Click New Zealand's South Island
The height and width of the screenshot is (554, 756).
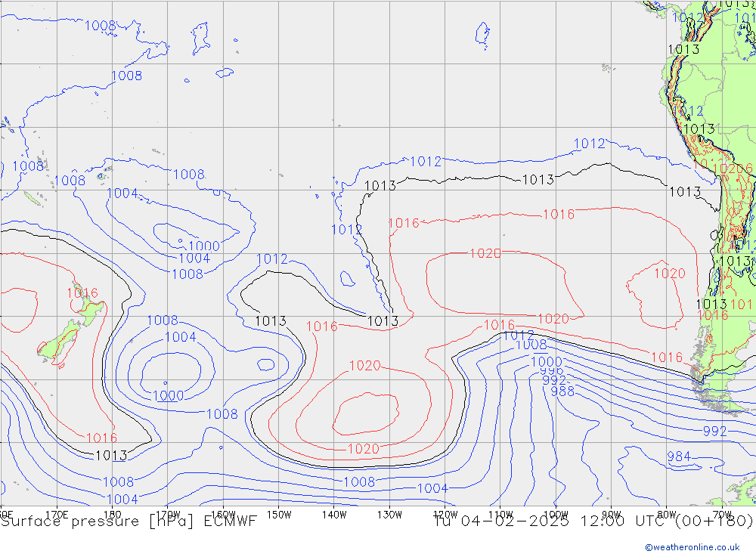click(x=59, y=344)
